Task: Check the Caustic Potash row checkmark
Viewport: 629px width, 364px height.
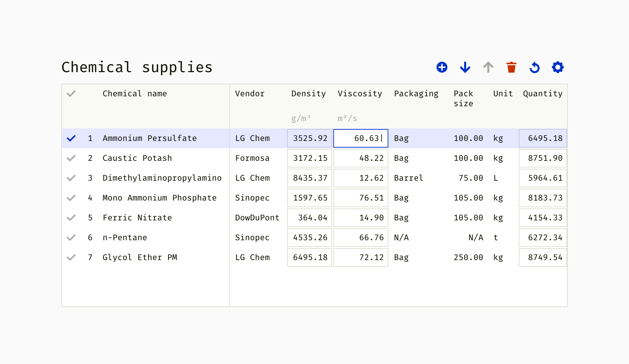Action: click(x=71, y=158)
